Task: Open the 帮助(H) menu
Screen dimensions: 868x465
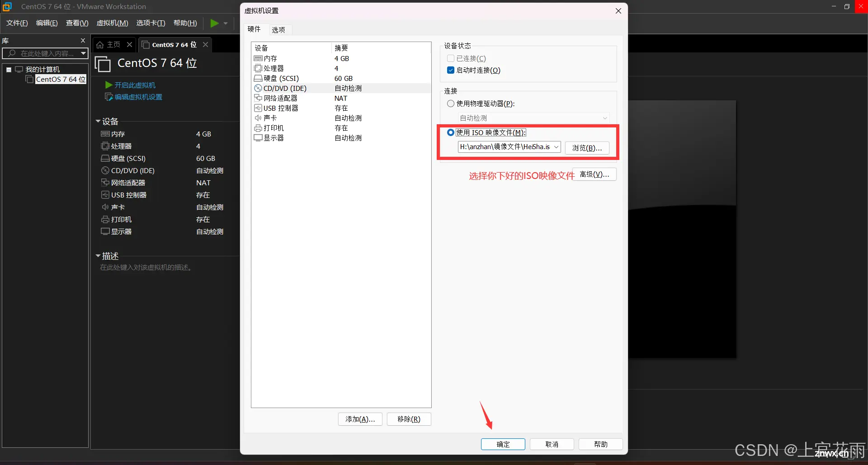Action: 185,23
